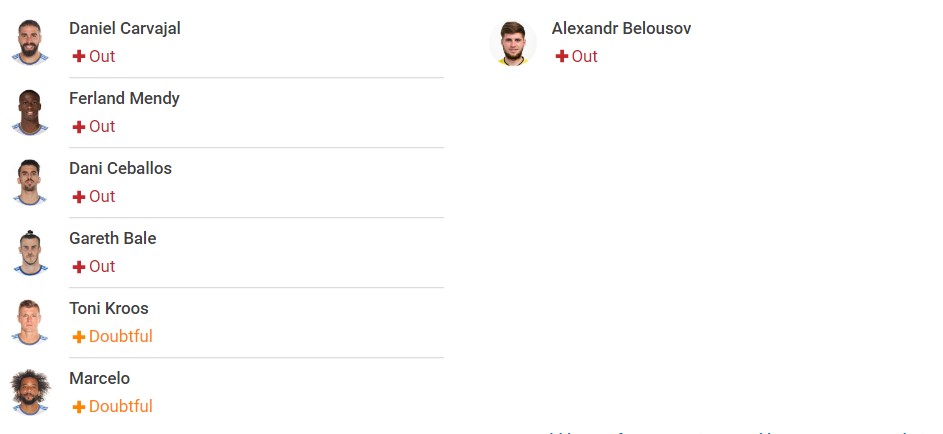
Task: Click Toni Kroos' player photo
Action: click(29, 323)
